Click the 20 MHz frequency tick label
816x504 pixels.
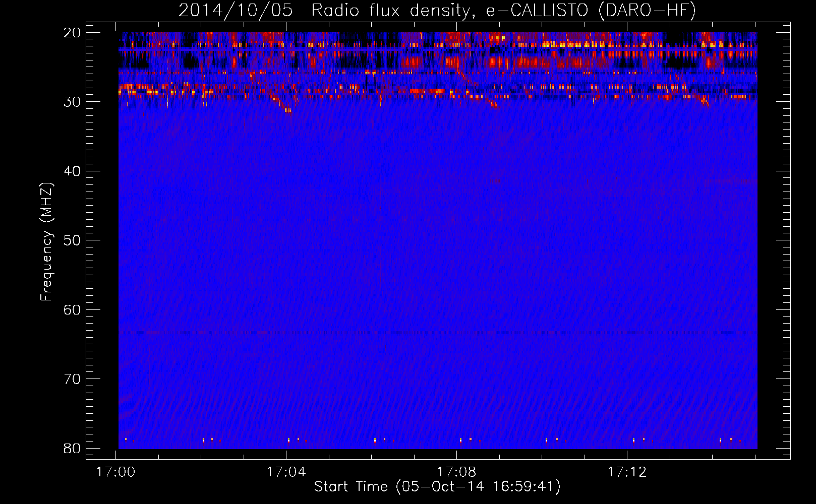point(73,33)
